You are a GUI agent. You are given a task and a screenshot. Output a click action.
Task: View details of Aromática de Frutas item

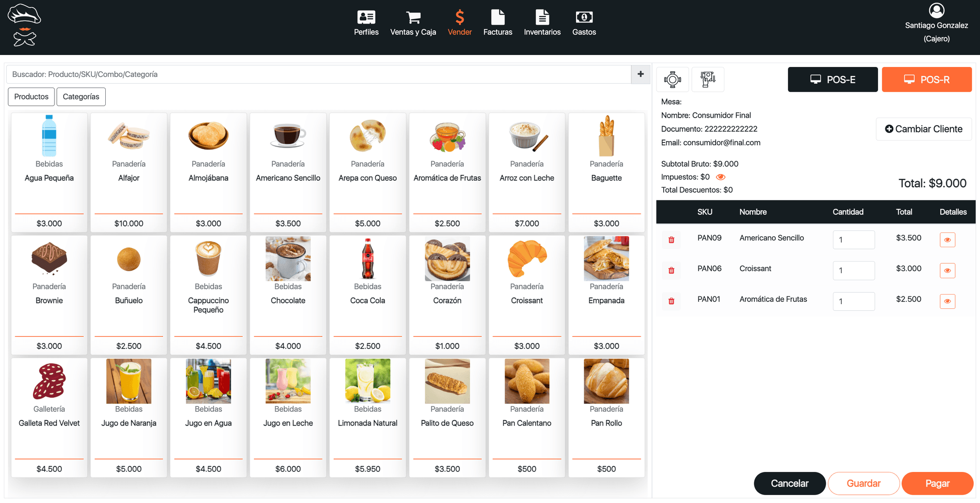(x=947, y=301)
